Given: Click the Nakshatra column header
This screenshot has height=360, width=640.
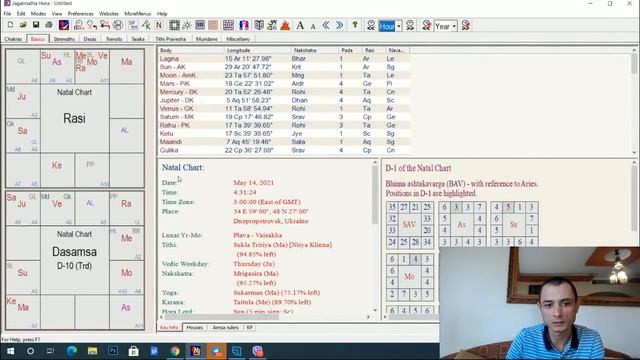Looking at the screenshot, I should click(x=315, y=50).
